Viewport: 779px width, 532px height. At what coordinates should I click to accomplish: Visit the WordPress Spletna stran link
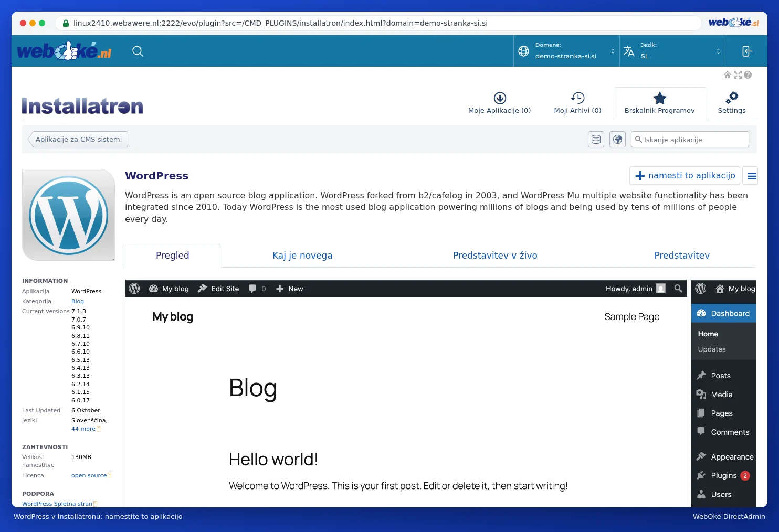(57, 504)
